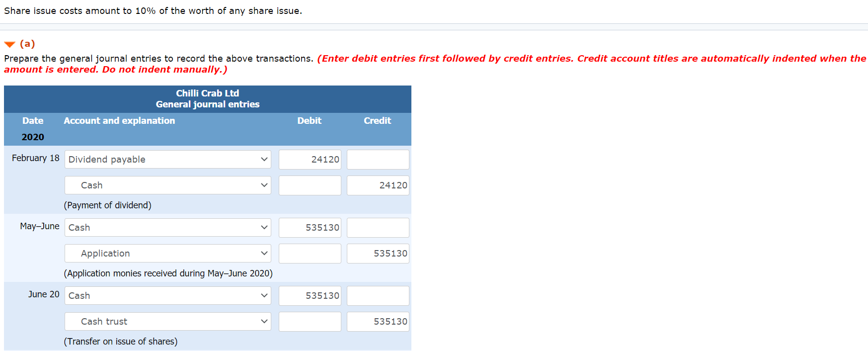Click the (a) section label
This screenshot has height=351, width=868.
pyautogui.click(x=27, y=44)
